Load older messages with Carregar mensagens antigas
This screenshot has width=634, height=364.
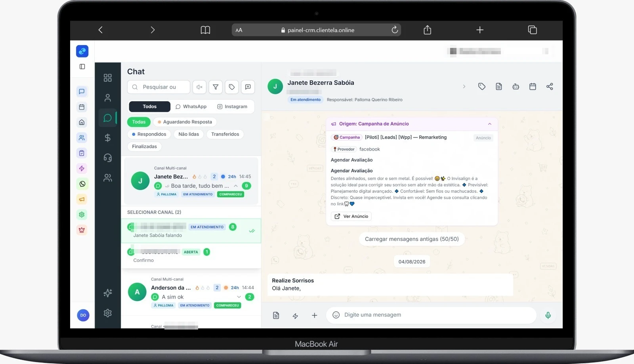point(412,239)
